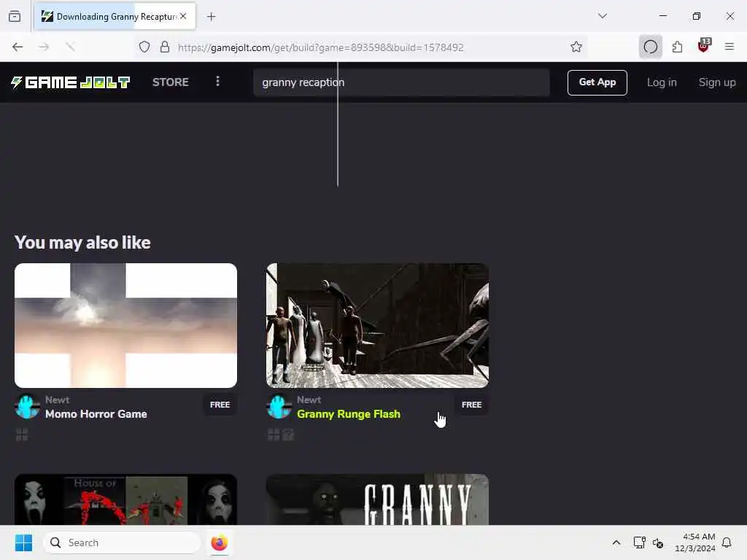Screen dimensions: 747x560
Task: Open the Firefox hamburger application menu
Action: click(x=729, y=47)
